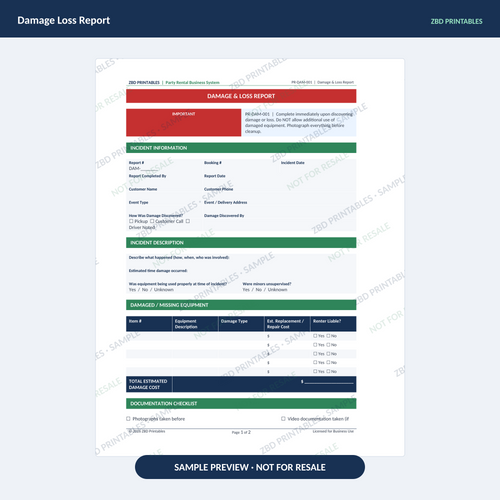
Task: Click the Damage Loss Report page title
Action: 64,20
